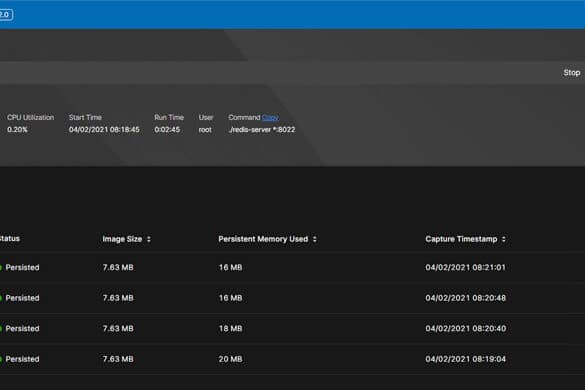Sort by Image Size column arrows
This screenshot has height=390, width=585.
149,239
